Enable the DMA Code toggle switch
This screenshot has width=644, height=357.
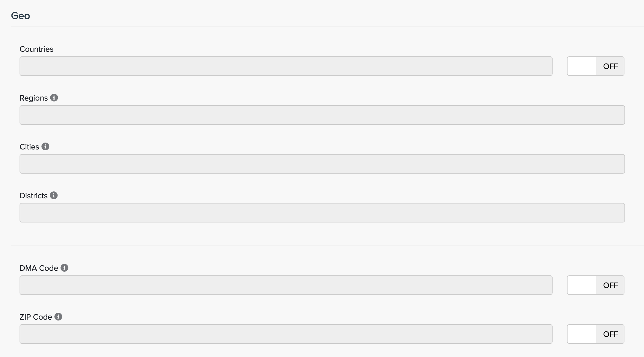[595, 285]
